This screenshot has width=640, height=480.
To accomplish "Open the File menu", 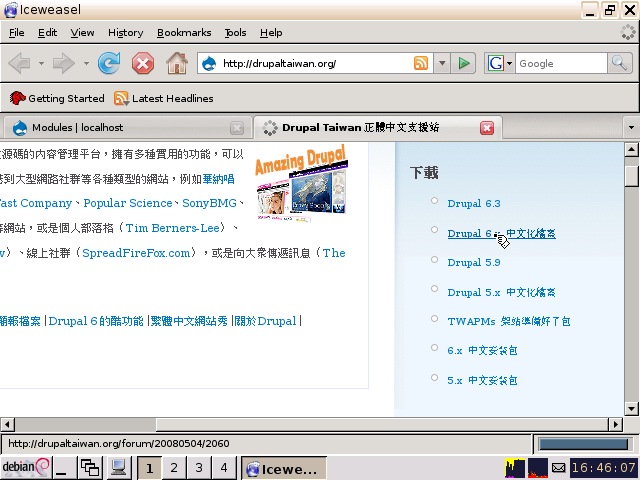I will (17, 33).
